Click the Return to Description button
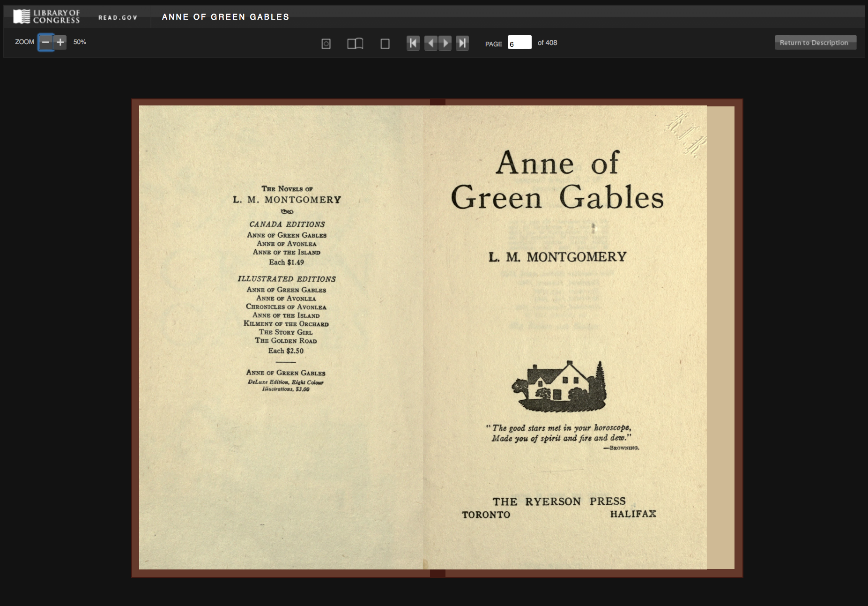Screen dimensions: 868x606 (x=815, y=42)
